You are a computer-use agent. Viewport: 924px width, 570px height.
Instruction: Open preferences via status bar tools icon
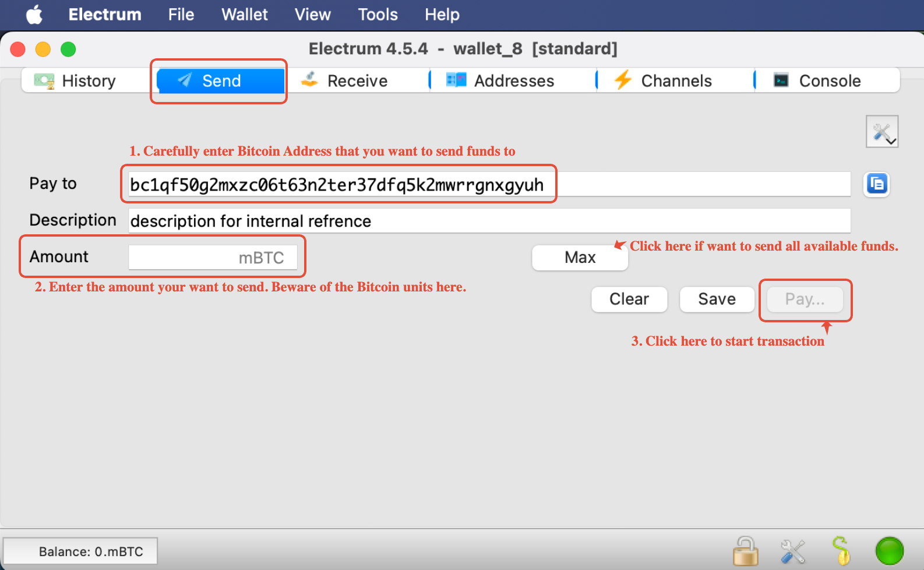(793, 551)
